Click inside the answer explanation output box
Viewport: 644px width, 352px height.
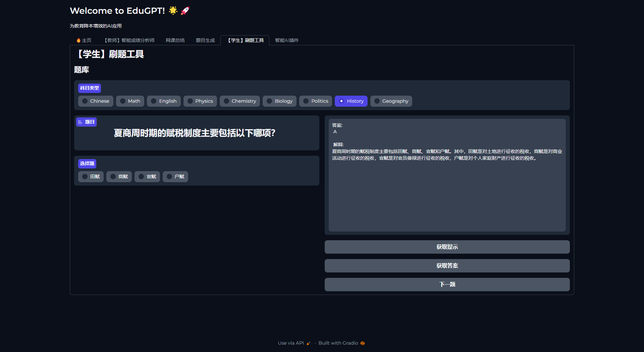[447, 174]
